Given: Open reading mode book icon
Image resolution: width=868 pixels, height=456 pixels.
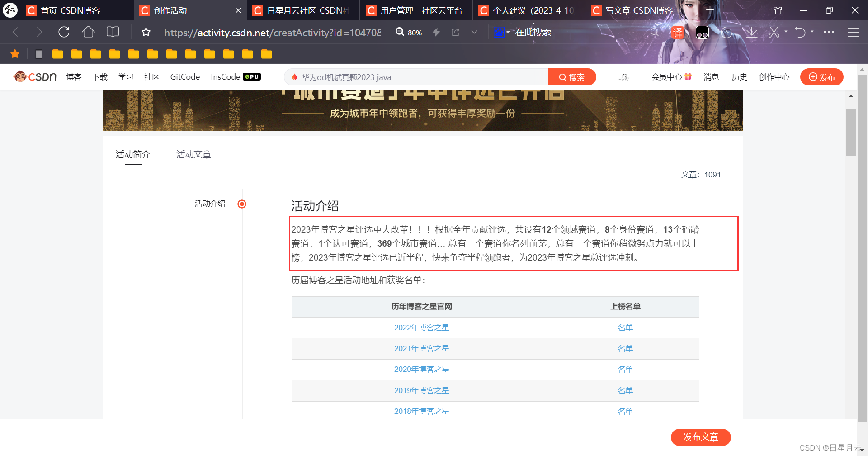Looking at the screenshot, I should [113, 32].
